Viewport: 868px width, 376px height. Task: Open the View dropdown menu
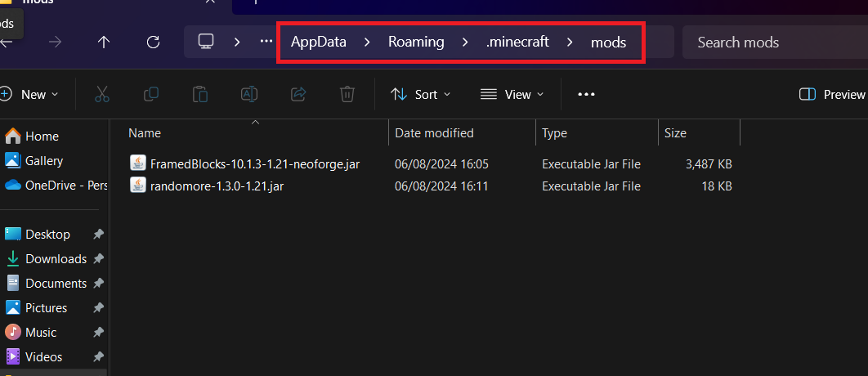coord(512,94)
